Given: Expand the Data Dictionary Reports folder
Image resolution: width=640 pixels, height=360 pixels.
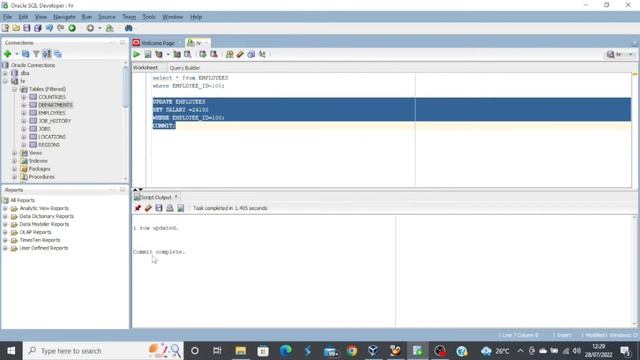Looking at the screenshot, I should [5, 216].
